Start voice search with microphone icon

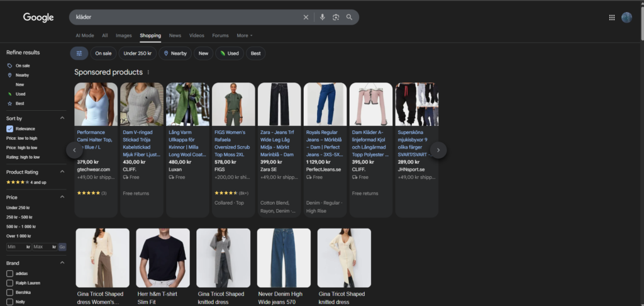click(323, 17)
